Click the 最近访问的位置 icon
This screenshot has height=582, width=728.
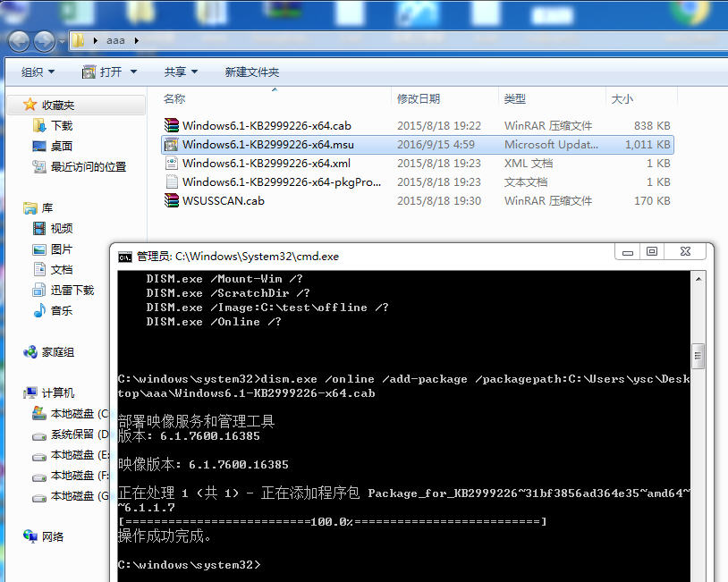coord(39,166)
